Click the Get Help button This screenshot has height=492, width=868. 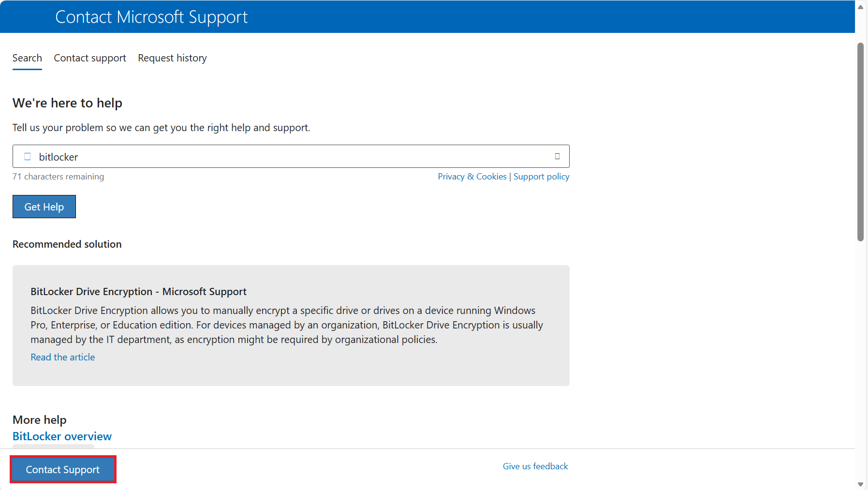(44, 207)
